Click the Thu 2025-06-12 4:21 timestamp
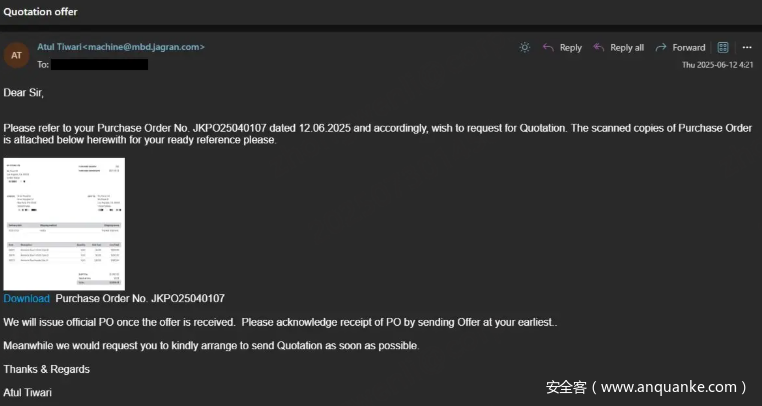 coord(717,64)
